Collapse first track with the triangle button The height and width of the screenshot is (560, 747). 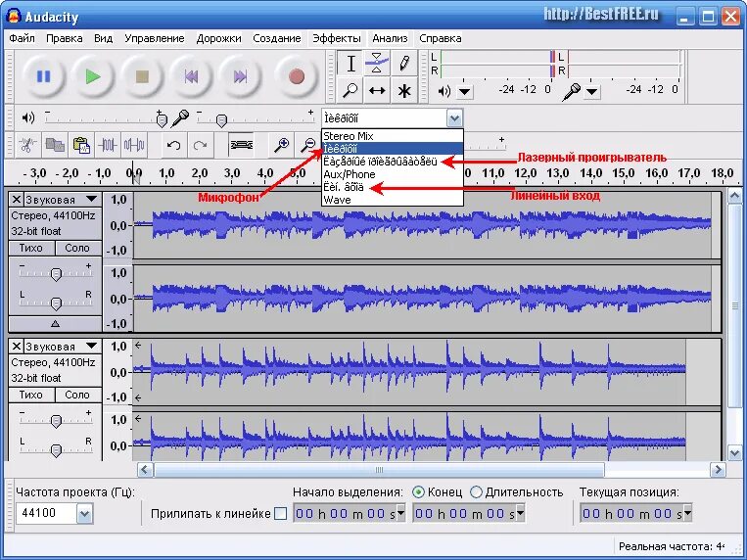55,324
